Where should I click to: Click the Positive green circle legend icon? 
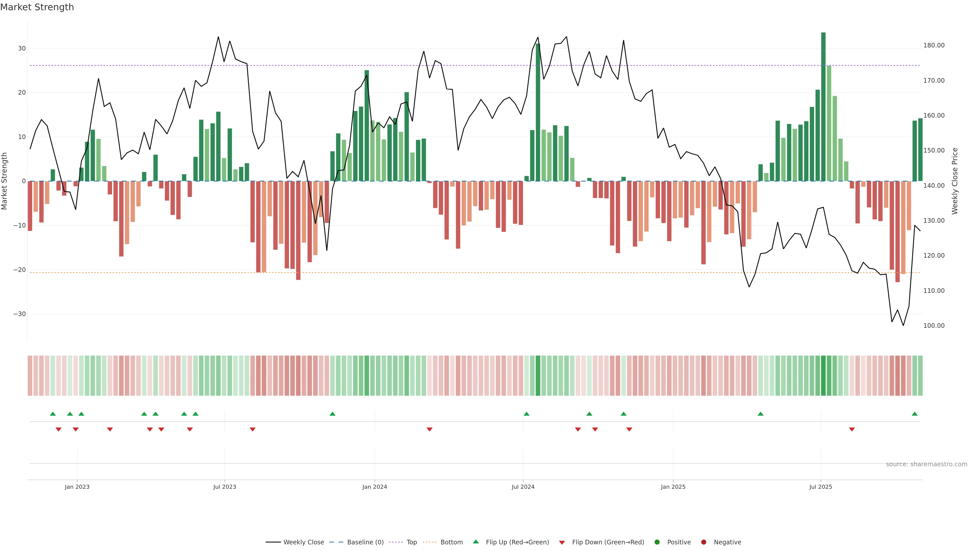click(657, 542)
